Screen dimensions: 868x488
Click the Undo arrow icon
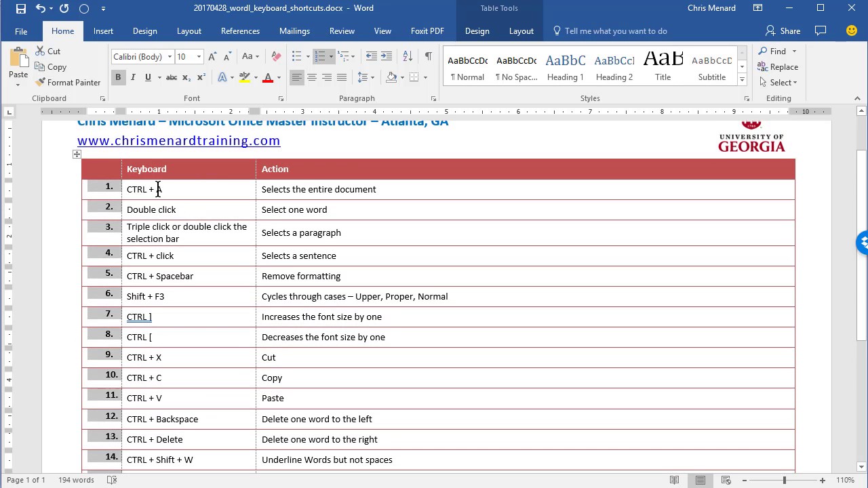pyautogui.click(x=40, y=9)
